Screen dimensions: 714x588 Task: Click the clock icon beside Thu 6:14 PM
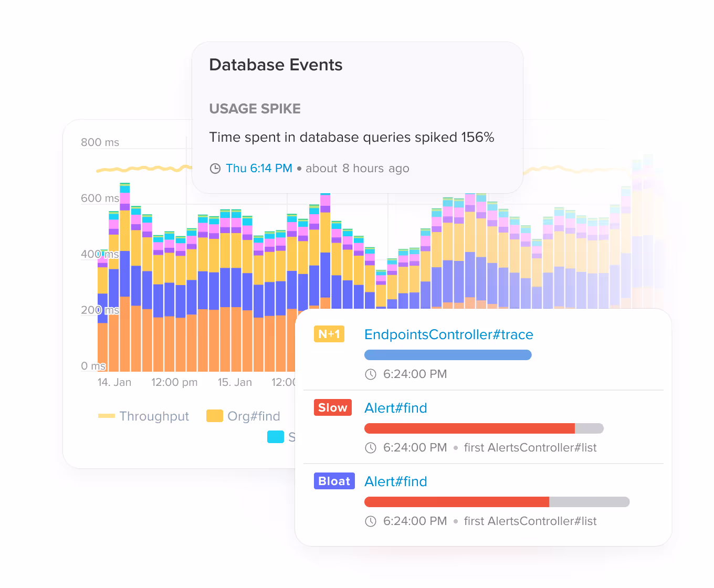(x=215, y=168)
